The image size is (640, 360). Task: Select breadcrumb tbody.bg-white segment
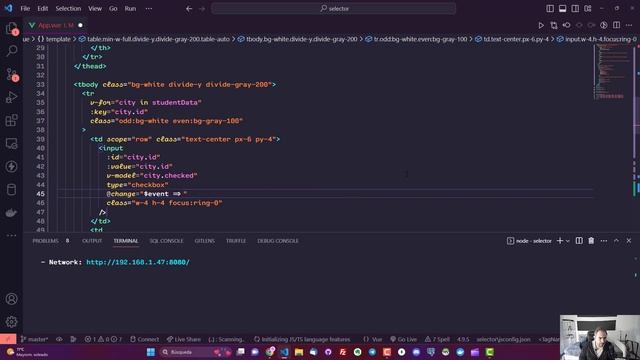[x=298, y=39]
